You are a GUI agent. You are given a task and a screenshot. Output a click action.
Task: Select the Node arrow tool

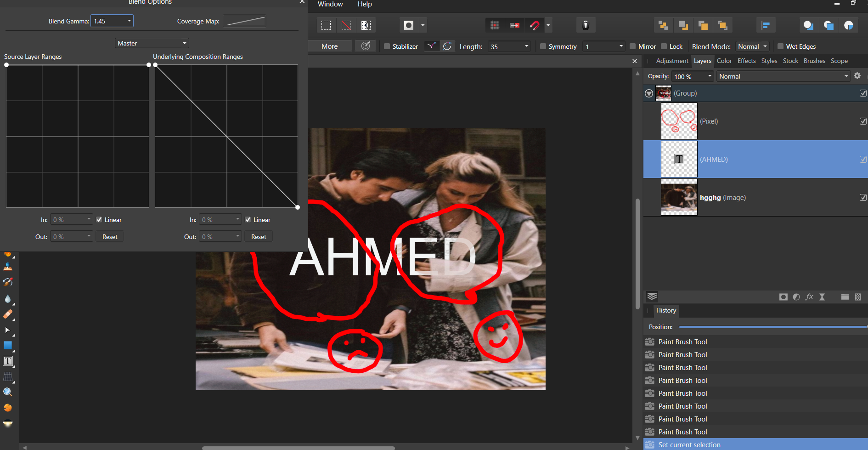pos(8,330)
